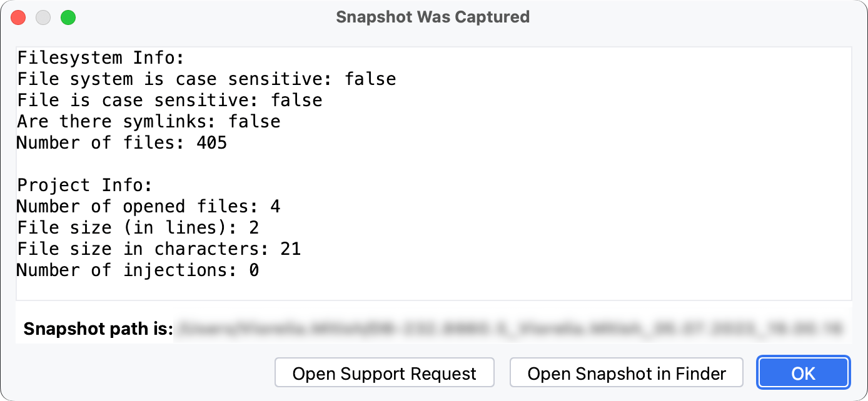Image resolution: width=868 pixels, height=401 pixels.
Task: Click the Snapshot Was Captured title
Action: [433, 17]
